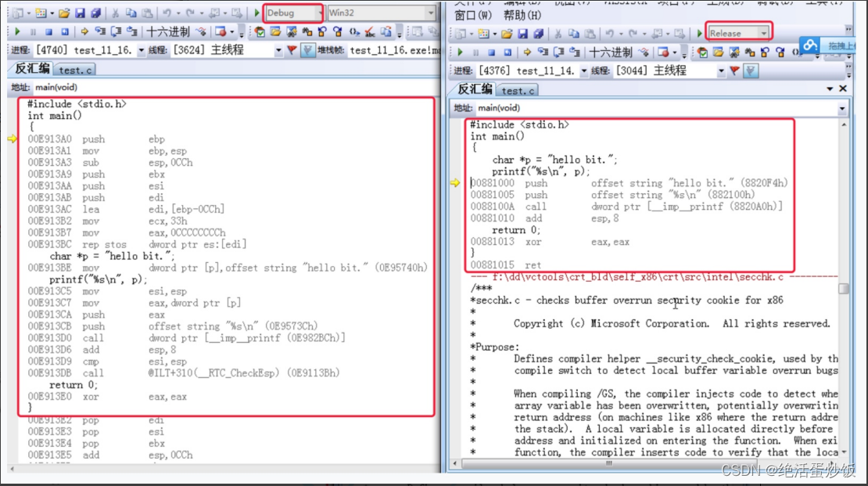
Task: Open the 窗口(W) menu
Action: (x=473, y=15)
